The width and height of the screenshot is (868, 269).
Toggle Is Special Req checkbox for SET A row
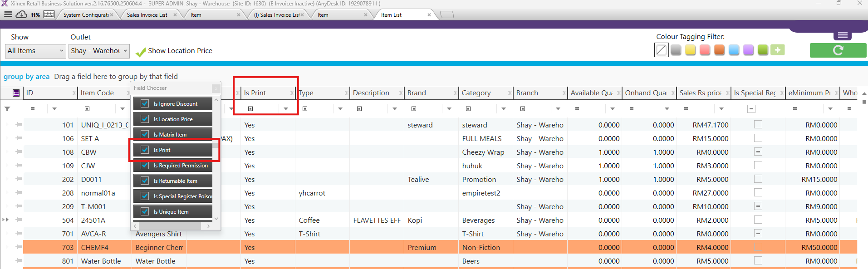758,138
